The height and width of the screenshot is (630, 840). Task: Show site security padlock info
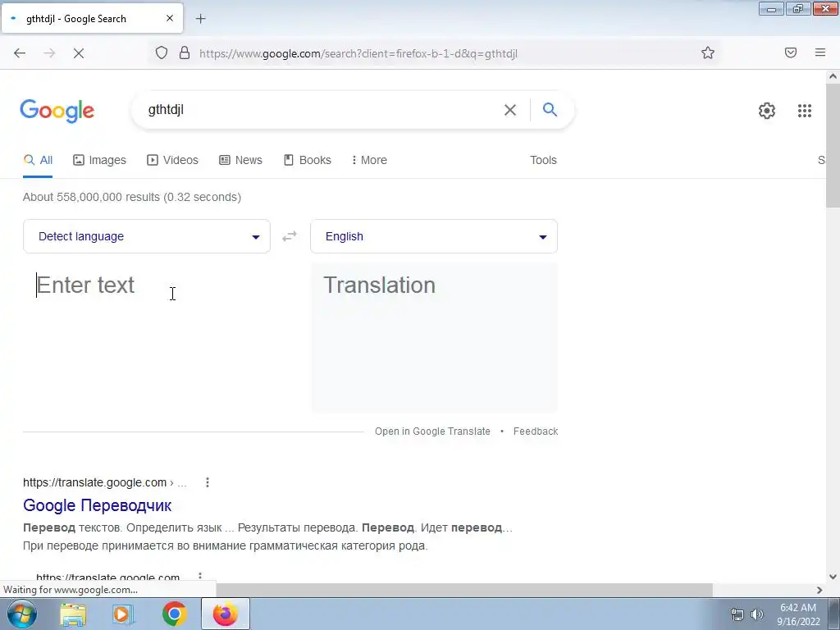coord(185,53)
